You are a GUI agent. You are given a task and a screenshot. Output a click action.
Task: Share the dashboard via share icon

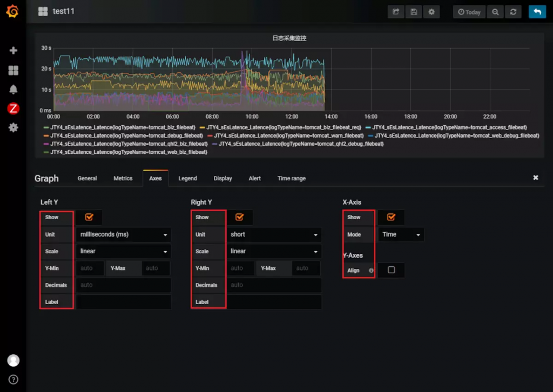coord(396,12)
